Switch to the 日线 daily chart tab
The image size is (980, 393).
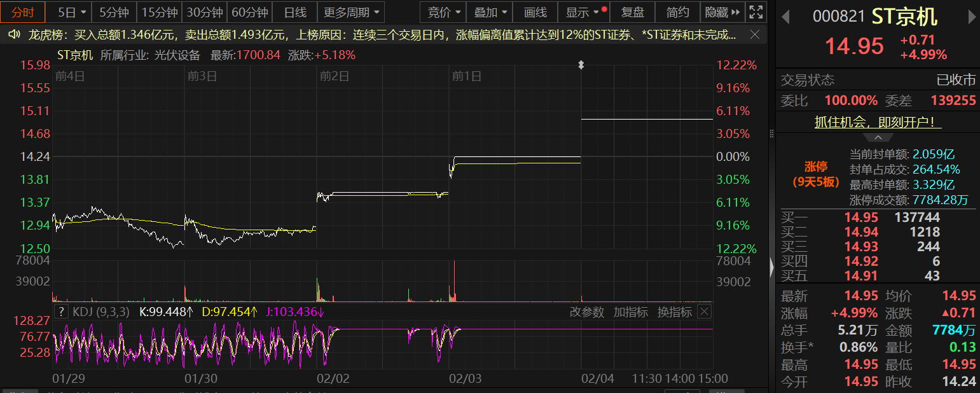click(x=295, y=12)
